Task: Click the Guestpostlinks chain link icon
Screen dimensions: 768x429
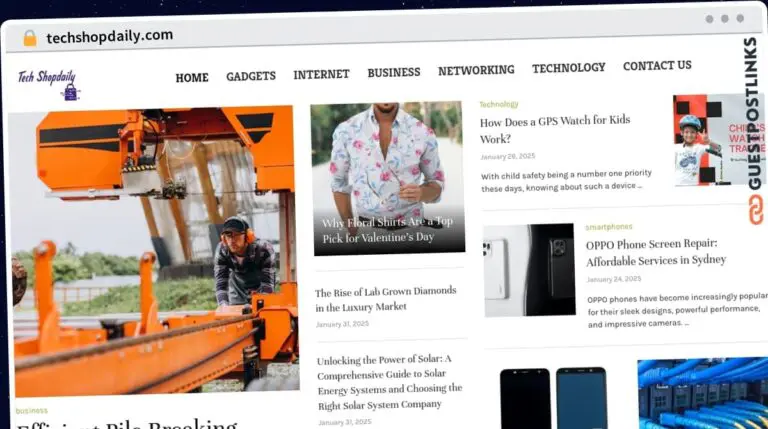Action: (x=754, y=207)
